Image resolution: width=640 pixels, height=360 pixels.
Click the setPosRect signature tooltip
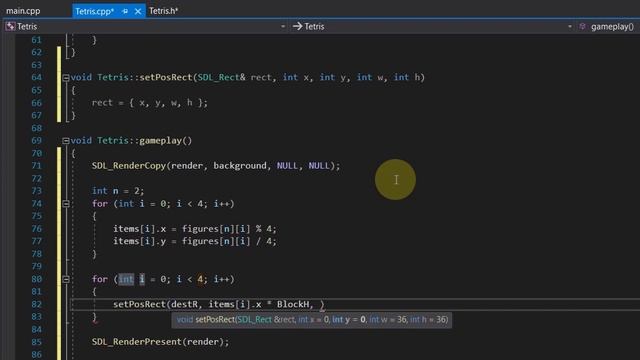(x=312, y=320)
